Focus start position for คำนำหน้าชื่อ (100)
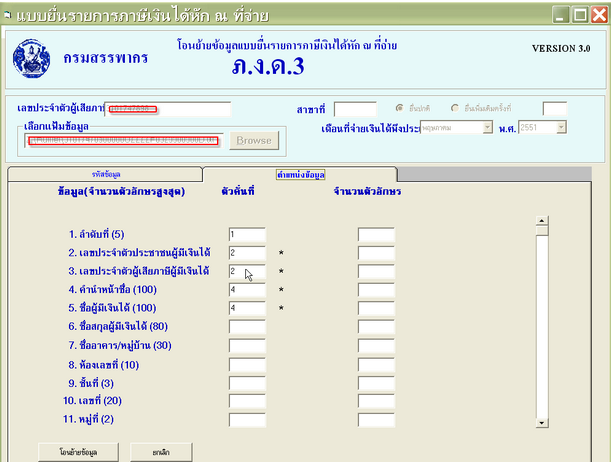The image size is (611, 462). [247, 290]
